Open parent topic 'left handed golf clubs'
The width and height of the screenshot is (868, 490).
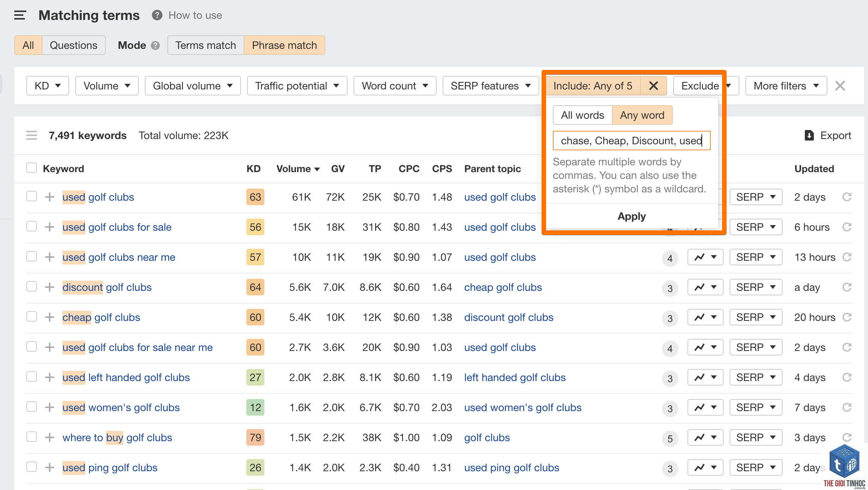[515, 377]
